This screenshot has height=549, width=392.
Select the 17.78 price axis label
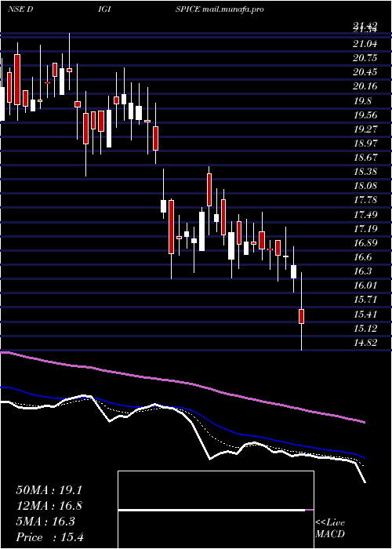point(365,200)
